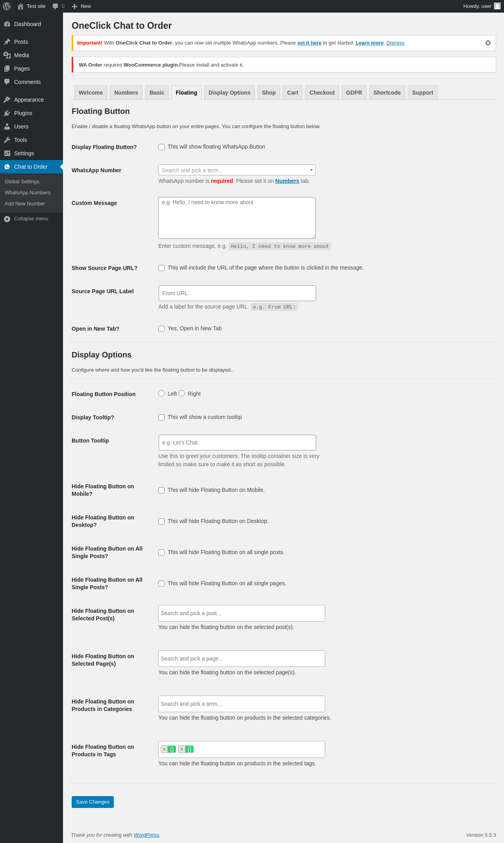The height and width of the screenshot is (843, 504).
Task: Dismiss the Important notice with X icon
Action: tap(488, 43)
